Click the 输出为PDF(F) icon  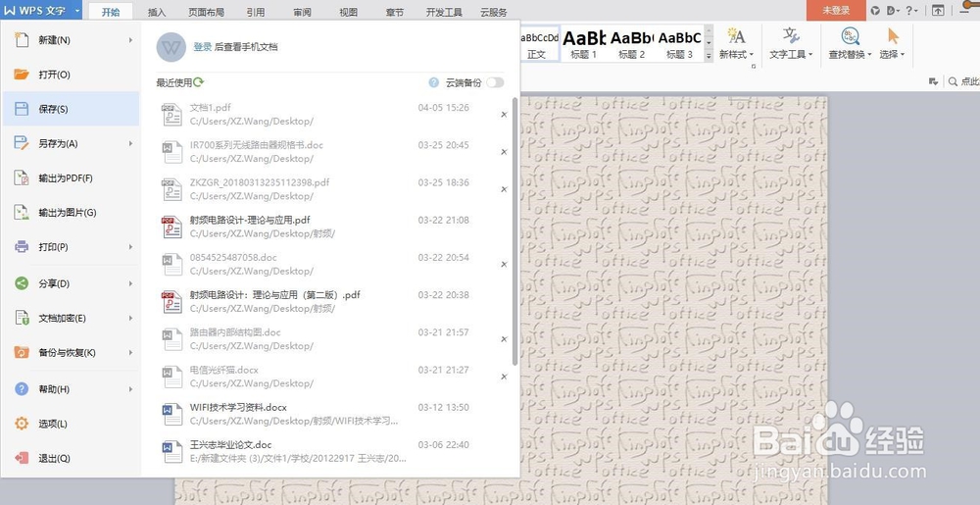coord(22,178)
